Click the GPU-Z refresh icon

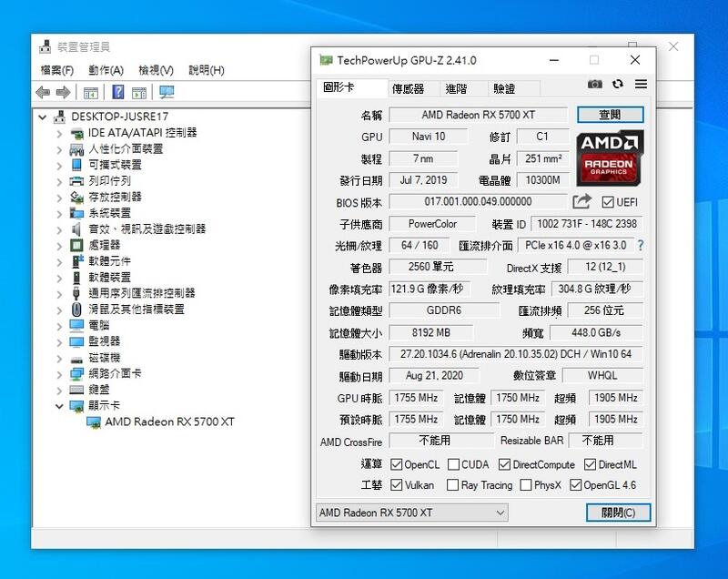(x=618, y=84)
